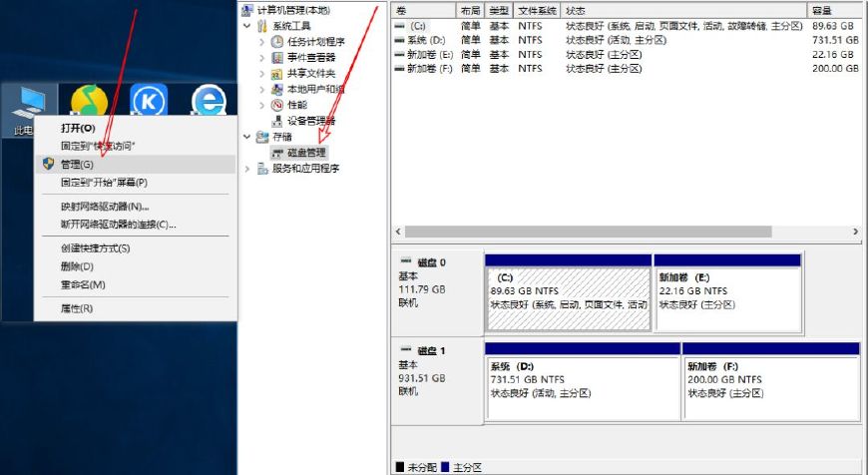Select 断开网络驱动器的连接(C)... entry
Screen dimensions: 868x475
click(x=135, y=225)
